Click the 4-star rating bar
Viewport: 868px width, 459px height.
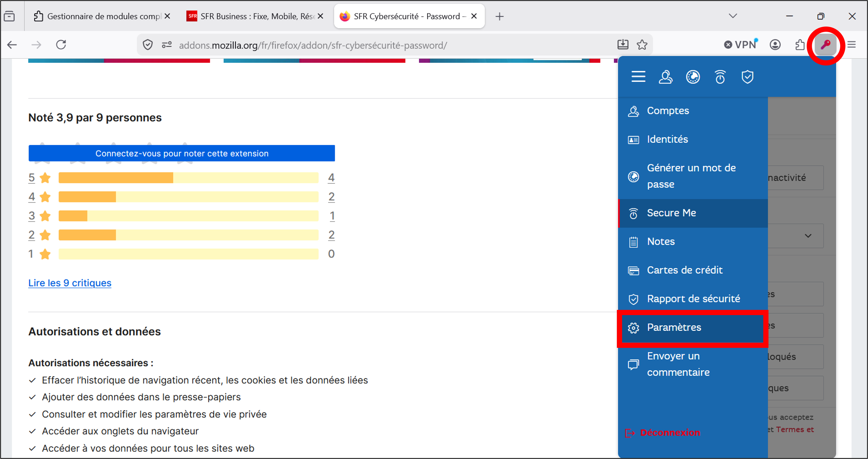pyautogui.click(x=188, y=197)
